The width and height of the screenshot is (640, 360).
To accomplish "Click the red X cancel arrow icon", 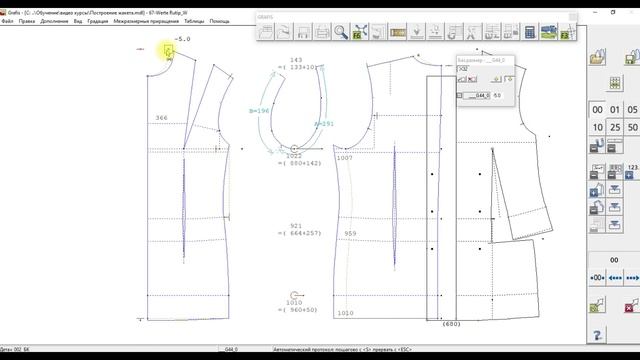I will [632, 305].
